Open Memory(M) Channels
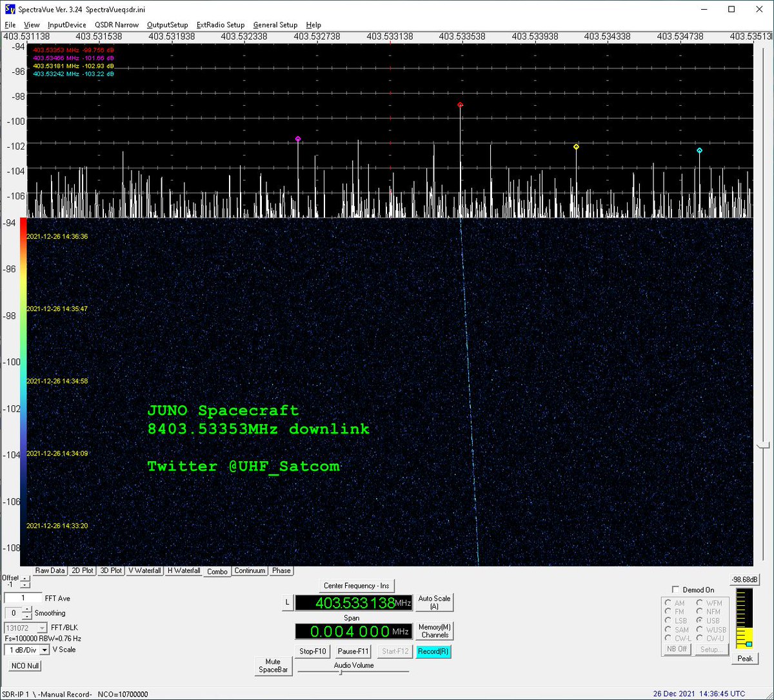This screenshot has height=700, width=774. [x=435, y=631]
